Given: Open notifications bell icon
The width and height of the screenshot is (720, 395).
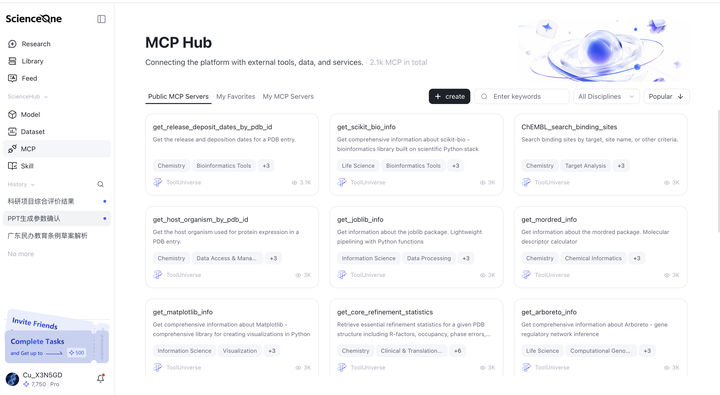Looking at the screenshot, I should pyautogui.click(x=101, y=378).
